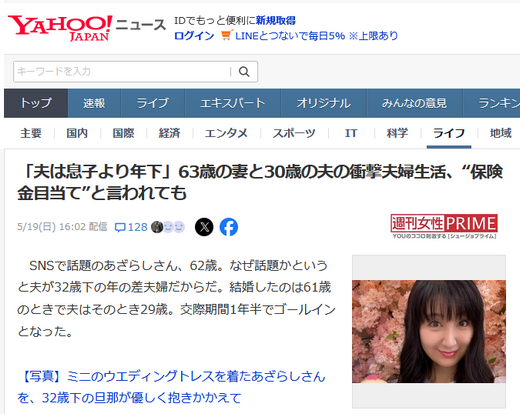Share the article on X
520x414 pixels.
(204, 227)
